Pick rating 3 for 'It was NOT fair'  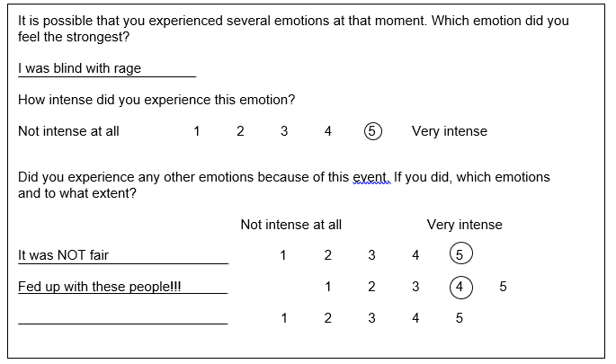371,255
